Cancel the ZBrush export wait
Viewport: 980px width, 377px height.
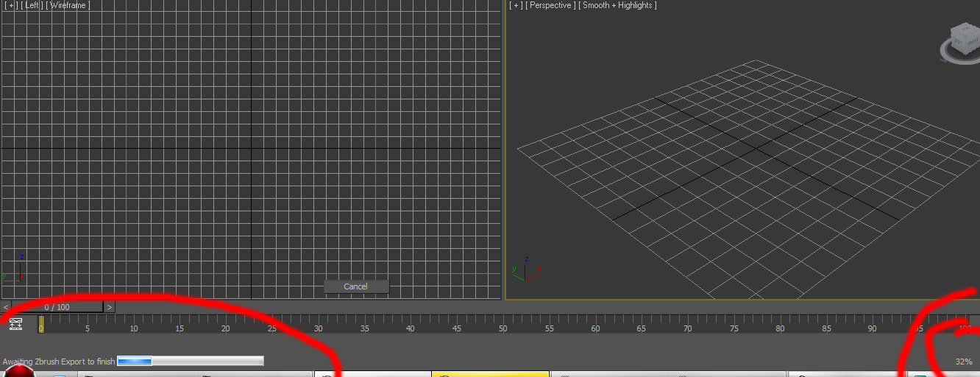356,286
